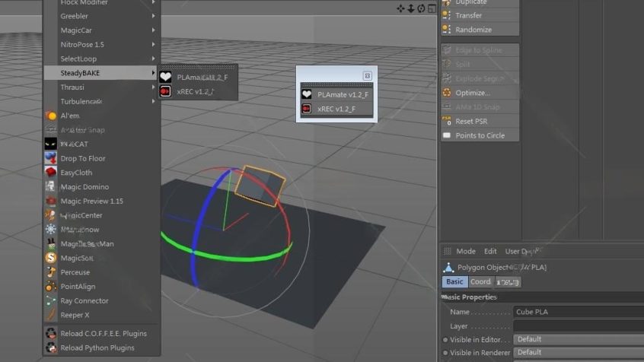Switch to the Coord tab
Image resolution: width=644 pixels, height=362 pixels.
480,281
